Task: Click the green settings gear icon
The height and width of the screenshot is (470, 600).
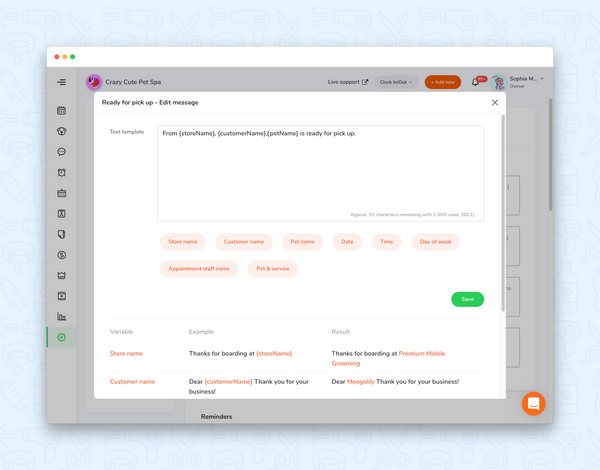Action: pos(61,338)
